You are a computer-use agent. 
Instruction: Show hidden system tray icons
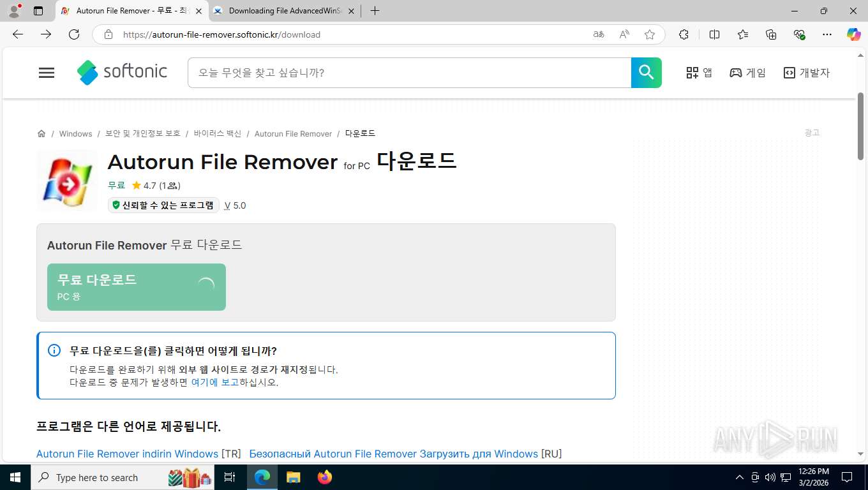click(740, 477)
